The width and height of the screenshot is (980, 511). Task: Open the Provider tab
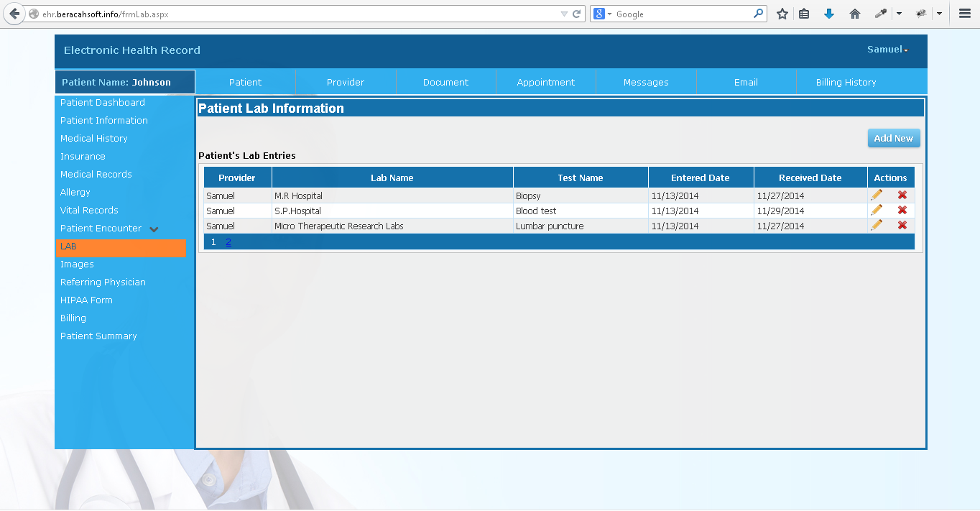click(346, 82)
